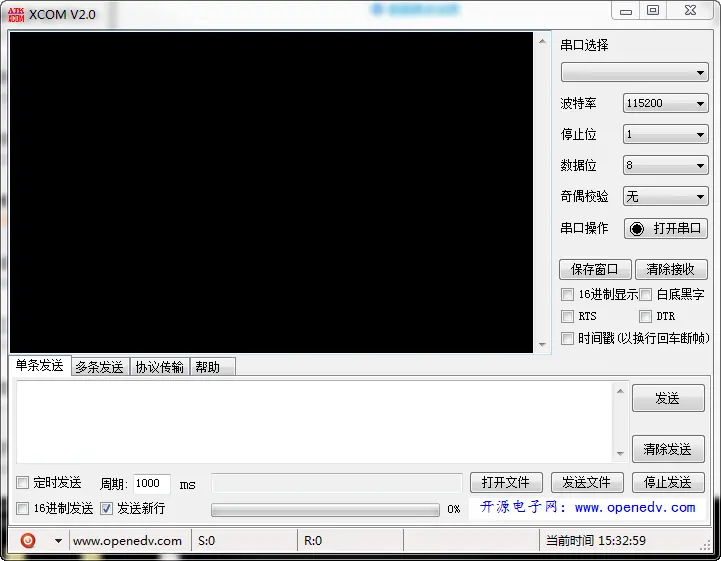Enable 定时发送 checkbox
Image resolution: width=721 pixels, height=561 pixels.
pos(22,483)
